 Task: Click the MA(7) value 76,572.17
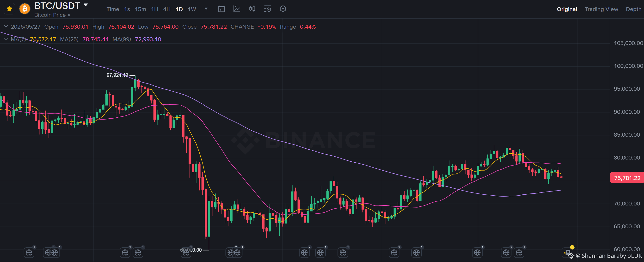click(x=43, y=39)
